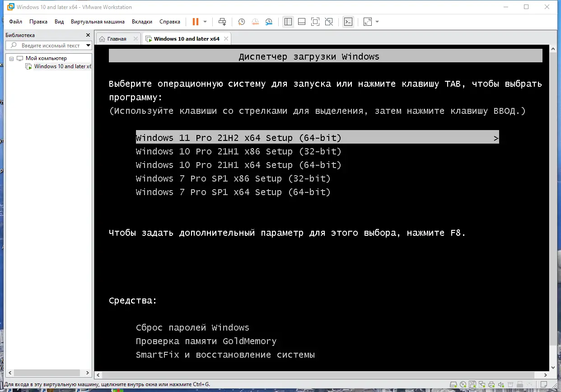The image size is (561, 392).
Task: Select Windows 11 Pro 21H2 x64 Setup entry
Action: point(317,138)
